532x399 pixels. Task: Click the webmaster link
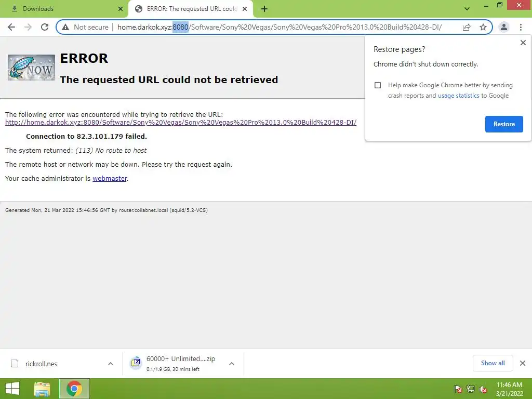click(110, 179)
